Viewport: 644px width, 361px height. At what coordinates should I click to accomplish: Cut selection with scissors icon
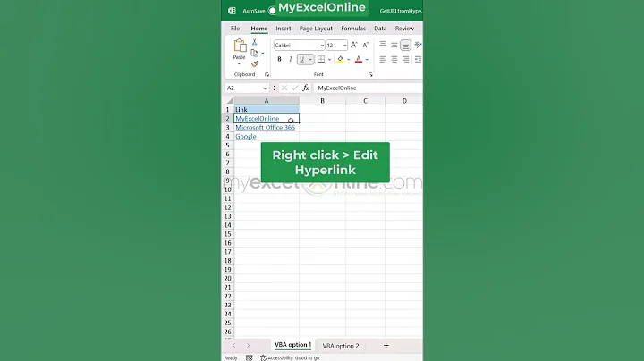click(254, 42)
